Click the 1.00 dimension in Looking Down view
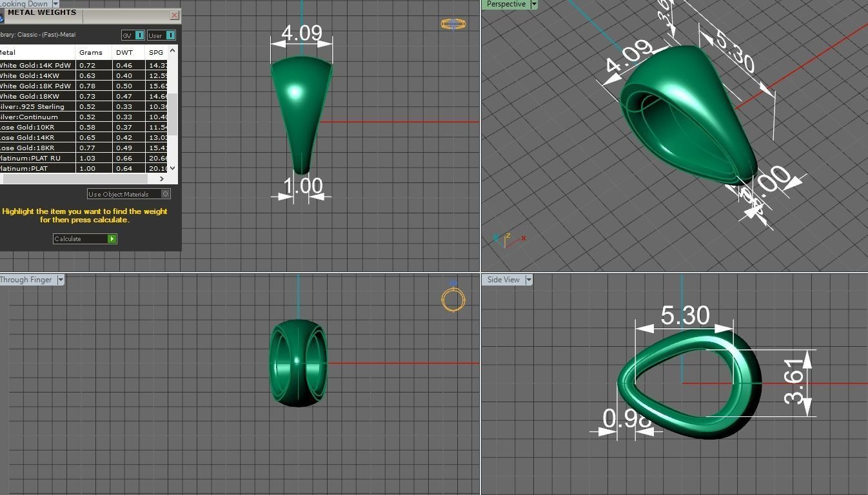The height and width of the screenshot is (495, 868). tap(302, 186)
